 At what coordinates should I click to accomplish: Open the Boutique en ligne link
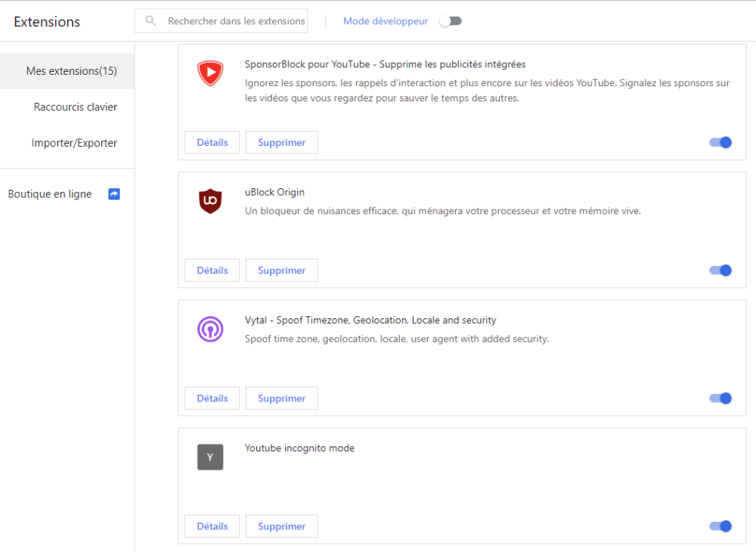(50, 194)
